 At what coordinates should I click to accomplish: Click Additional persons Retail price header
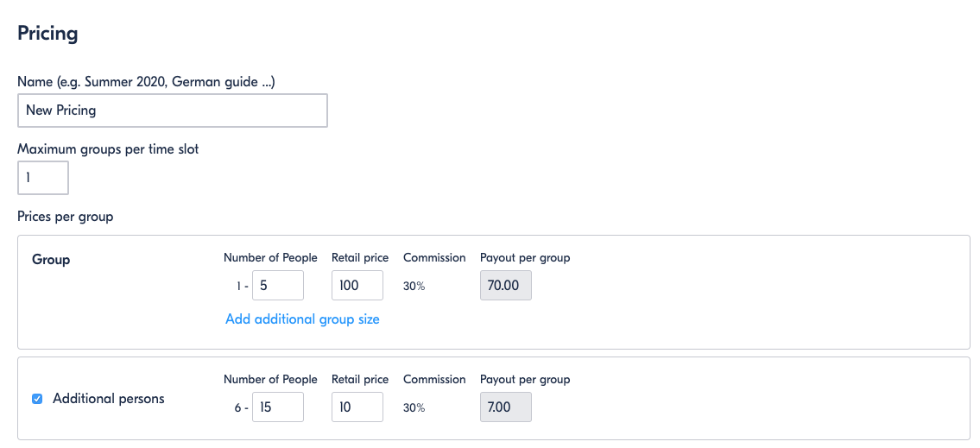(360, 380)
